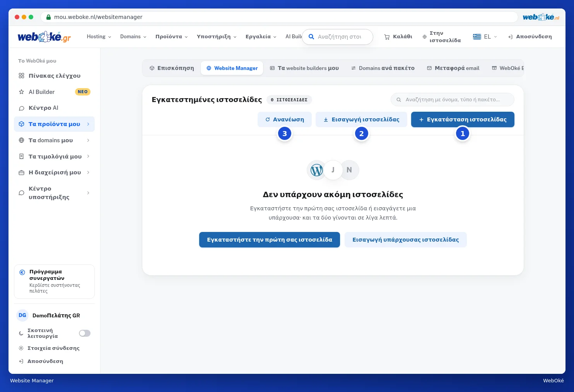Screen dimensions: 574x392
Task: Click Αποσύνδεση in the top header
Action: pos(530,37)
